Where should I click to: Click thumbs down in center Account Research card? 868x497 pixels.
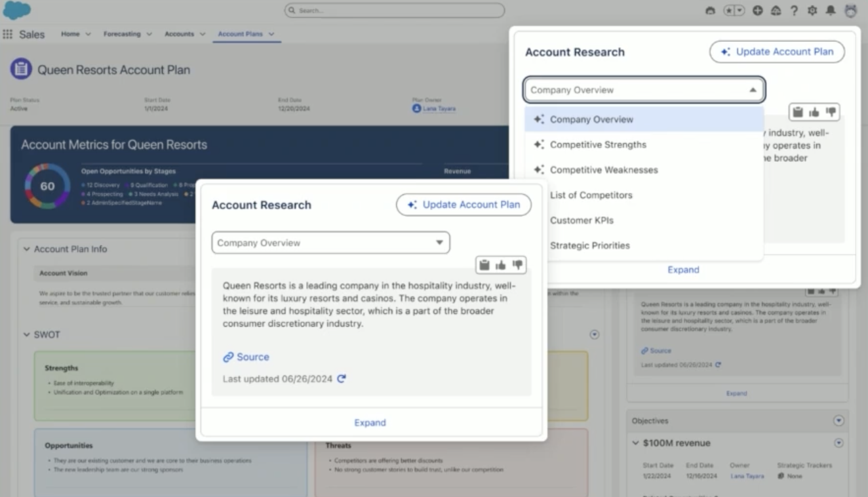(518, 265)
